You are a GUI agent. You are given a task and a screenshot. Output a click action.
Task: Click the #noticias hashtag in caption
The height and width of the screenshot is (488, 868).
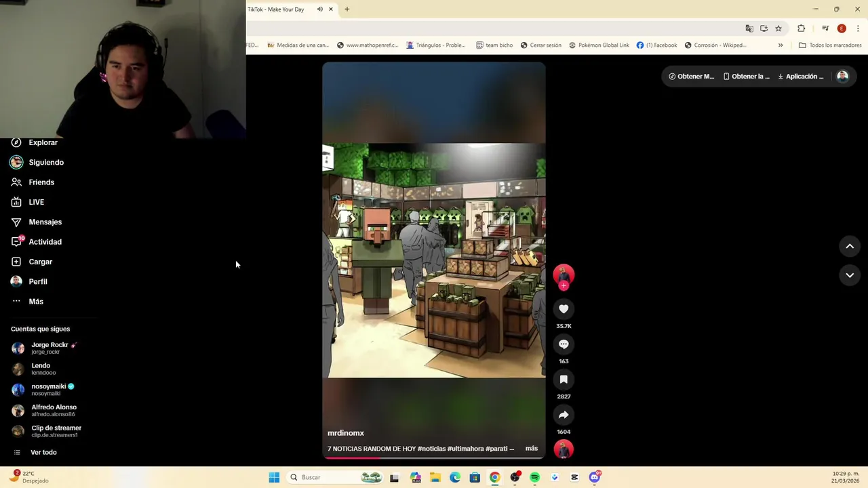pos(431,449)
